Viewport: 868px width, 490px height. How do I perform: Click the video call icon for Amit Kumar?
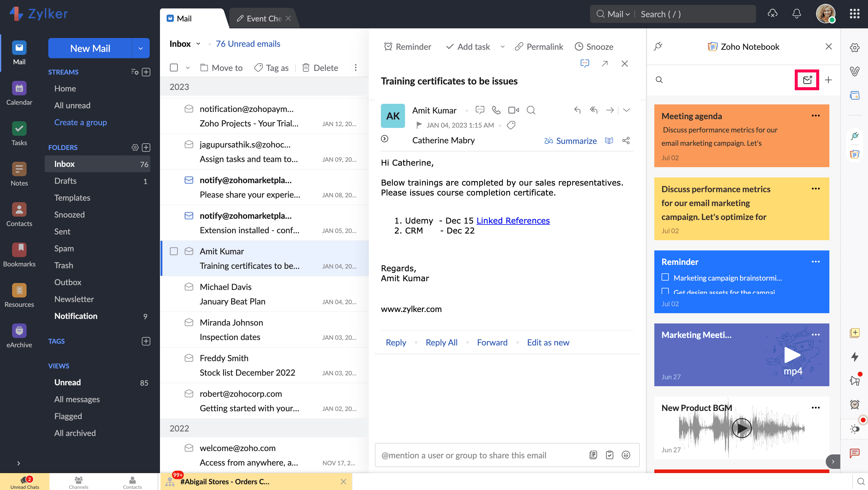click(513, 110)
